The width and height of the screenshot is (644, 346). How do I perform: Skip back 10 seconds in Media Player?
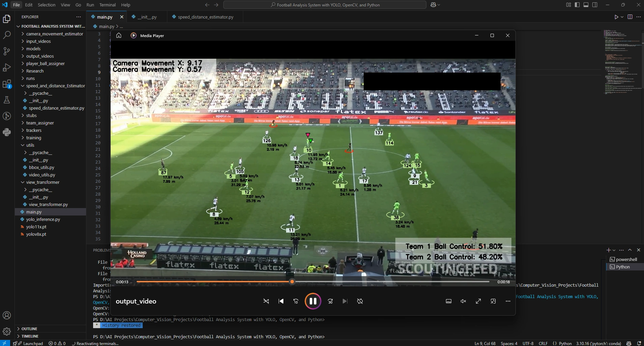pos(296,301)
